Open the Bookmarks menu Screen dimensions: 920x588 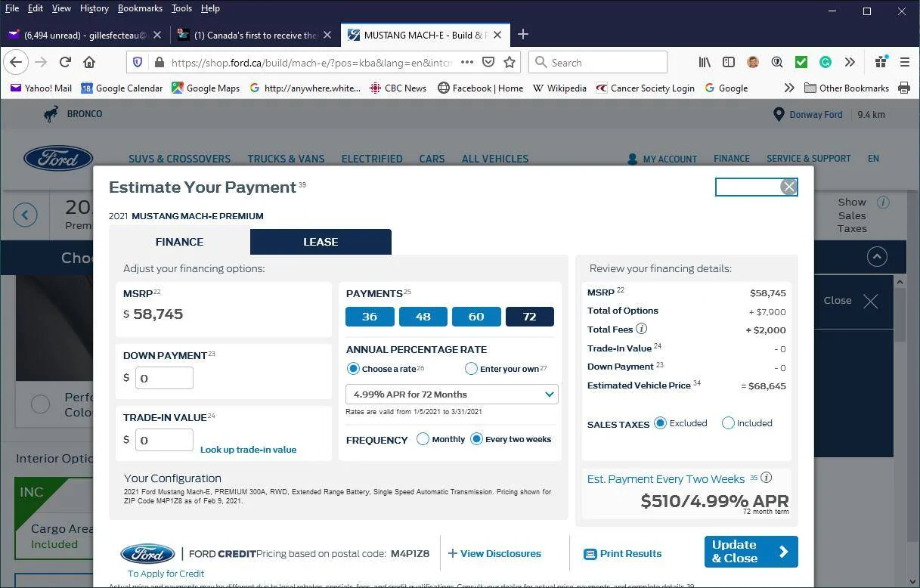pyautogui.click(x=140, y=8)
